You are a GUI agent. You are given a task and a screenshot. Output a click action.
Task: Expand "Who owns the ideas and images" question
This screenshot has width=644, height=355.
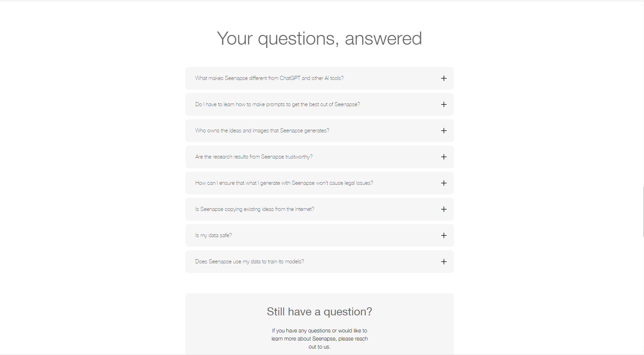pos(262,131)
